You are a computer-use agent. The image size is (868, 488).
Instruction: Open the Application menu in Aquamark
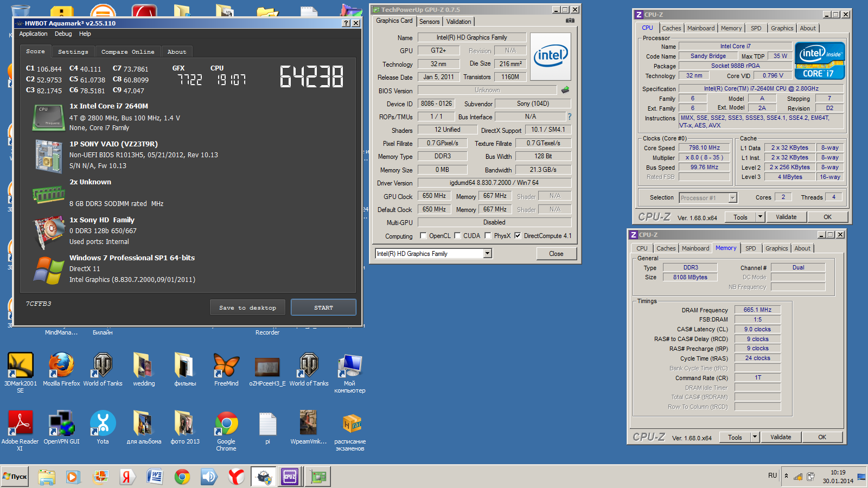coord(34,34)
